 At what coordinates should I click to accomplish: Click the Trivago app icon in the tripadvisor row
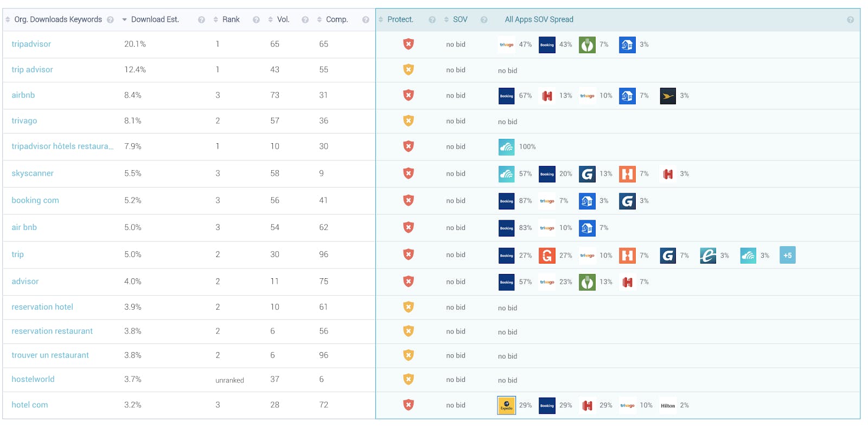pos(507,44)
